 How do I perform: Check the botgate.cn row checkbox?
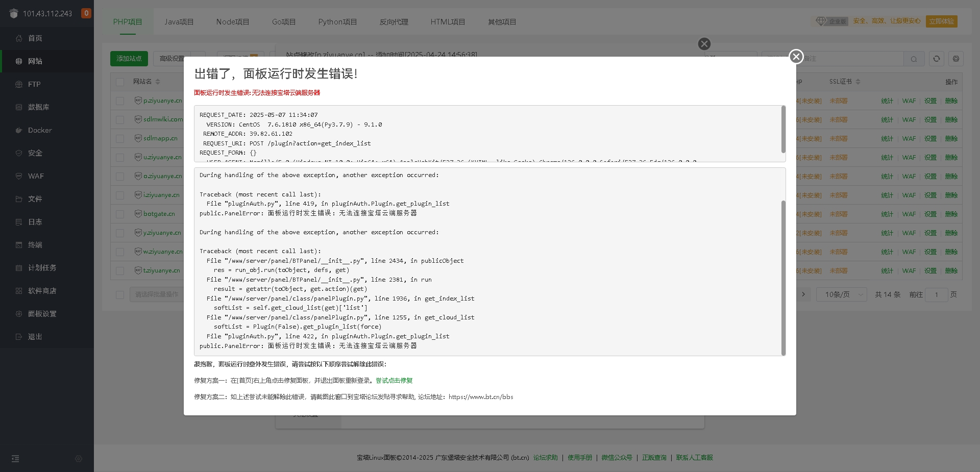[120, 214]
